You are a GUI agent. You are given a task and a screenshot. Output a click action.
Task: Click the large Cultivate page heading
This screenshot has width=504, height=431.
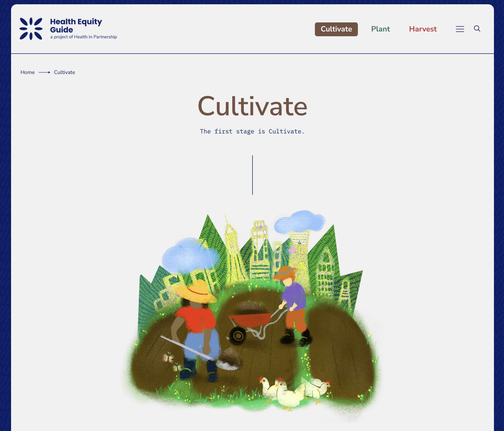click(252, 106)
